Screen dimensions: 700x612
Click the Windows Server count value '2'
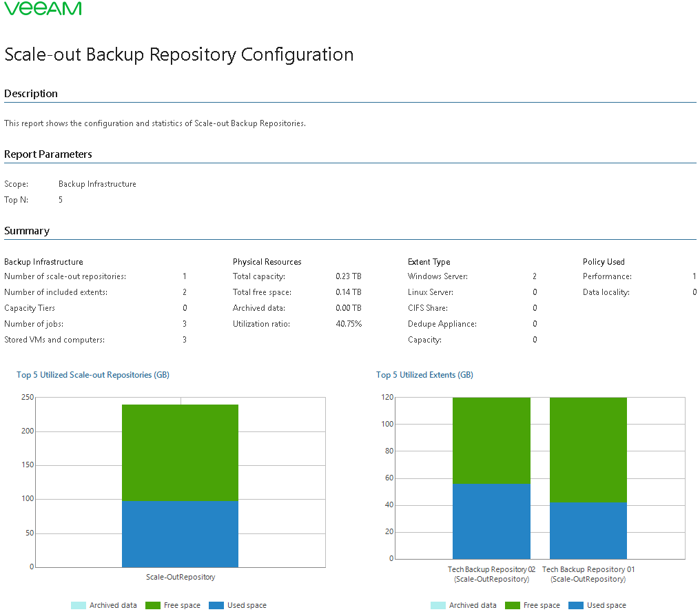tap(535, 276)
